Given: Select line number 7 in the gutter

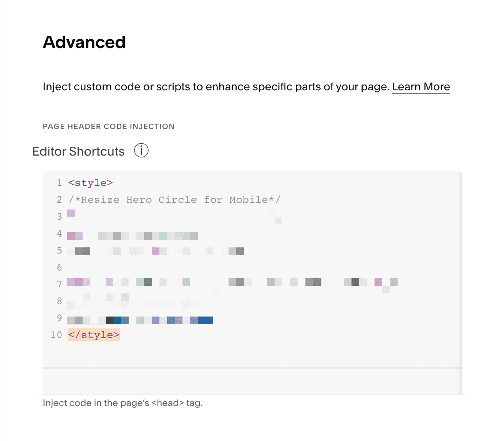Looking at the screenshot, I should pyautogui.click(x=59, y=284).
